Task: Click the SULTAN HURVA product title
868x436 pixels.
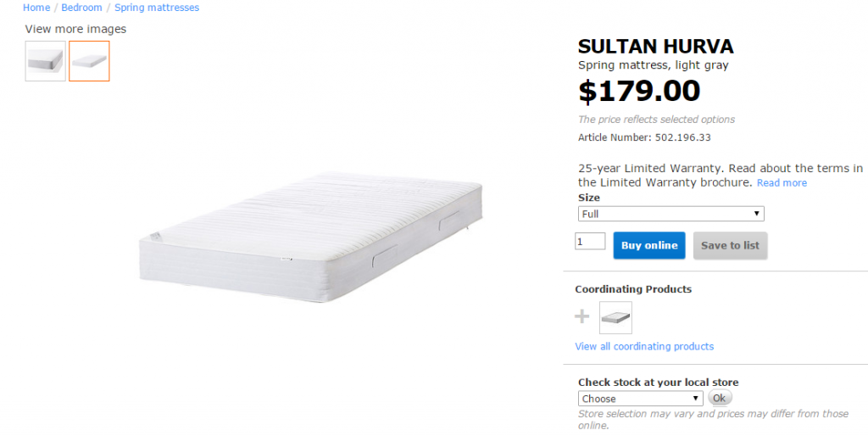Action: tap(655, 47)
